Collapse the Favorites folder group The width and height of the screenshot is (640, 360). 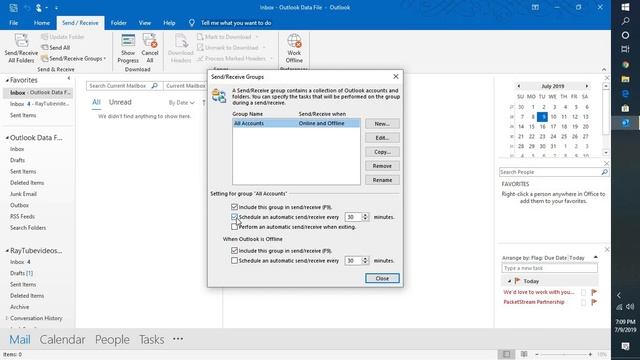(7, 80)
